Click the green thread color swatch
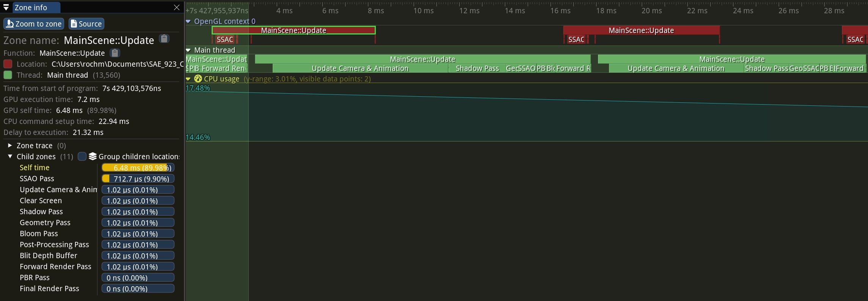 8,75
